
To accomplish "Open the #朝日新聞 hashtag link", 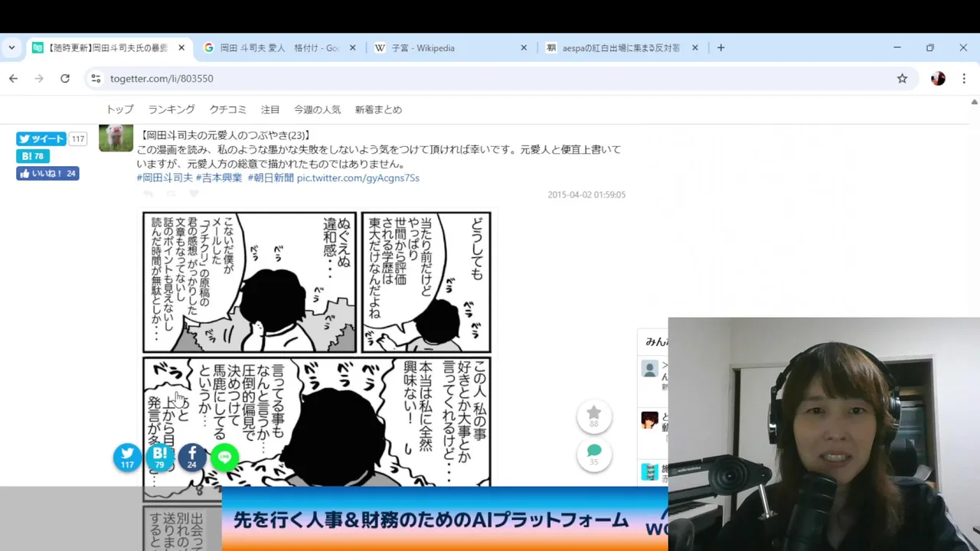I will tap(270, 178).
